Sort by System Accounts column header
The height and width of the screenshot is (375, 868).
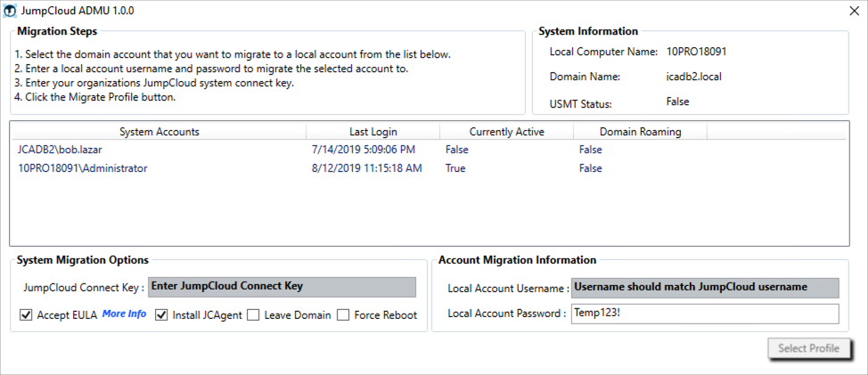(x=159, y=132)
